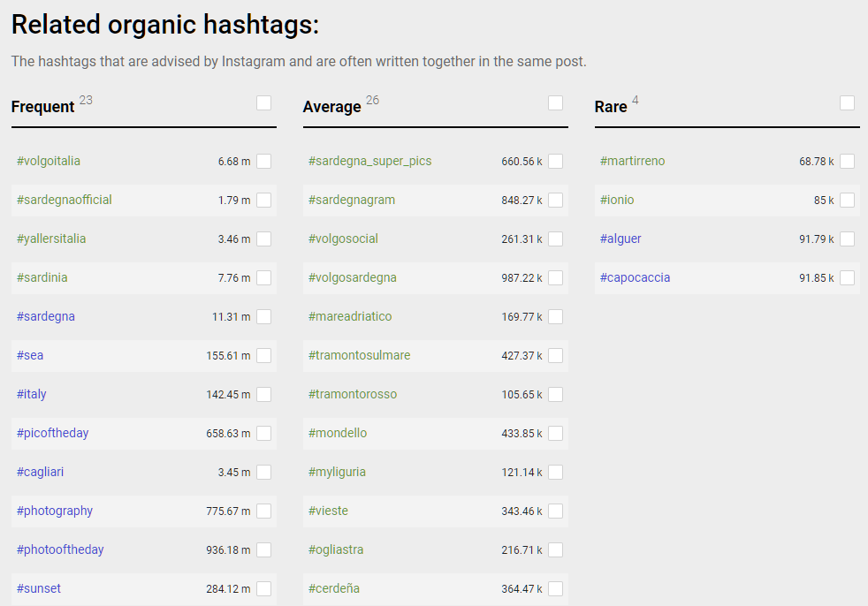The width and height of the screenshot is (868, 606).
Task: Mark the #photography checkbox
Action: point(264,511)
